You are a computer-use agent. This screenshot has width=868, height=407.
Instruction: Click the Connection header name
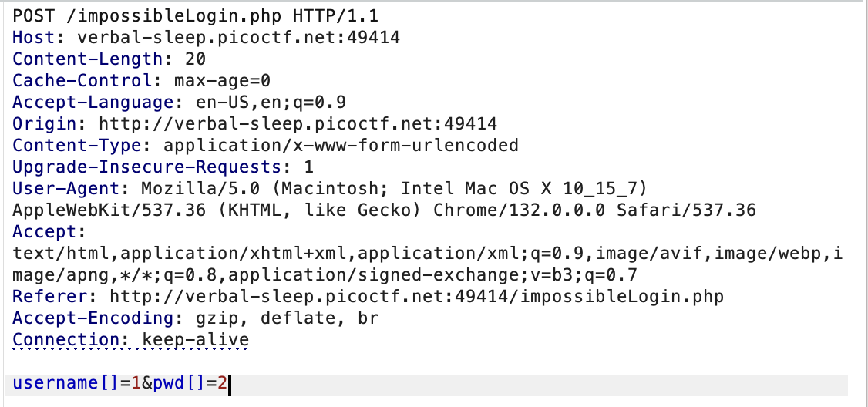click(66, 339)
